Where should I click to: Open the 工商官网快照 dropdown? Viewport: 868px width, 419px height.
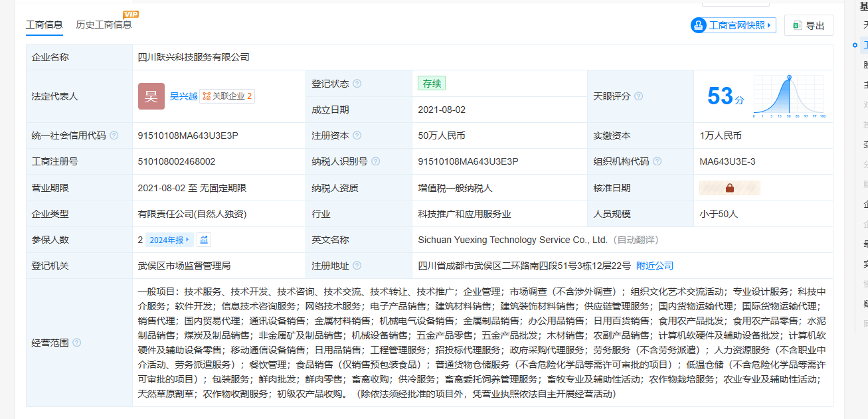(733, 25)
